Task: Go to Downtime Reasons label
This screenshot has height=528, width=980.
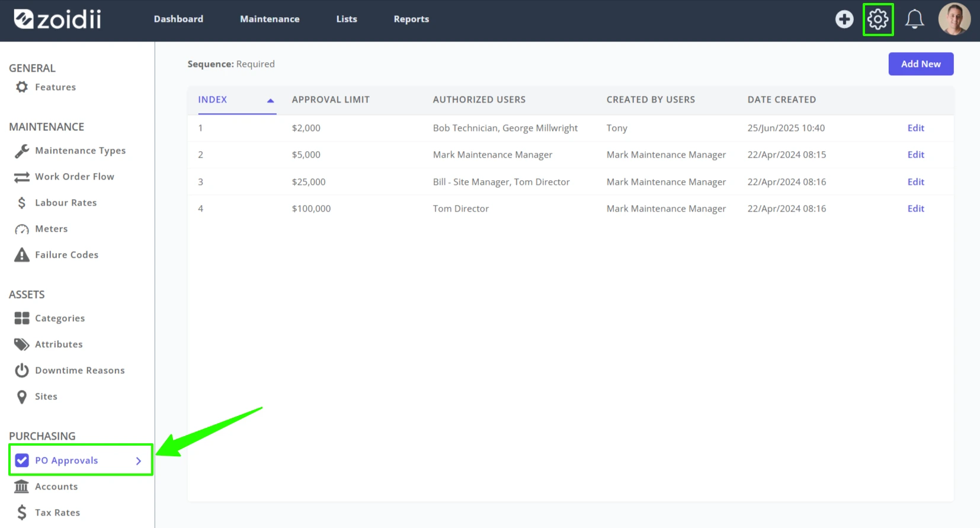Action: [80, 370]
